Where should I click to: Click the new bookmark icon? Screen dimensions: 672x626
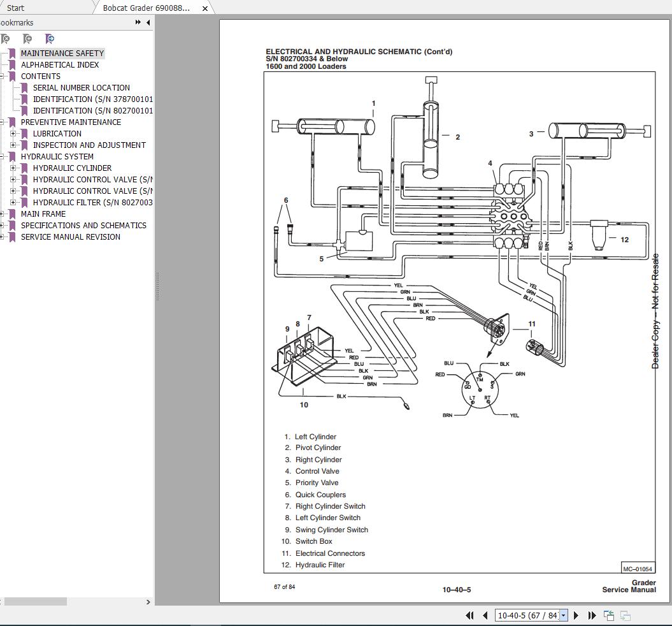click(27, 39)
